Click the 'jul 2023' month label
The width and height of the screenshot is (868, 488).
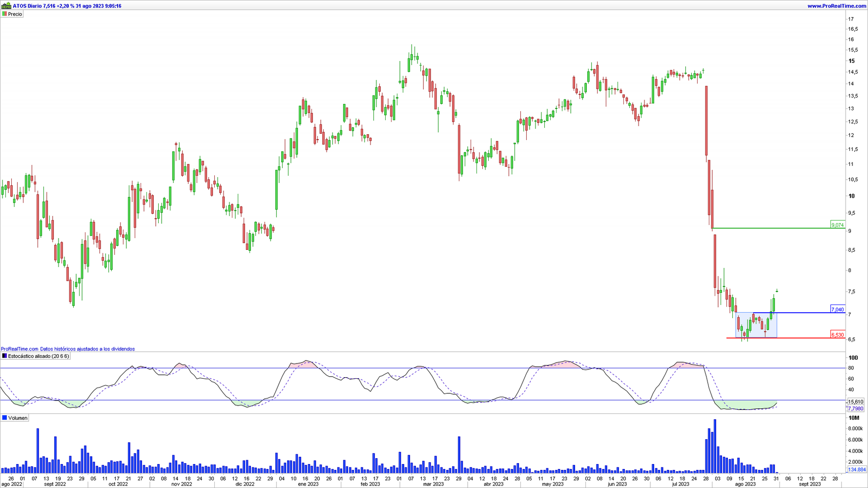click(681, 484)
